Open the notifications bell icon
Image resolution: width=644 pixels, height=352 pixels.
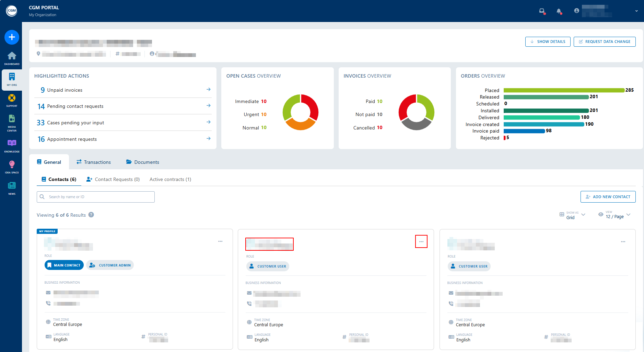559,11
